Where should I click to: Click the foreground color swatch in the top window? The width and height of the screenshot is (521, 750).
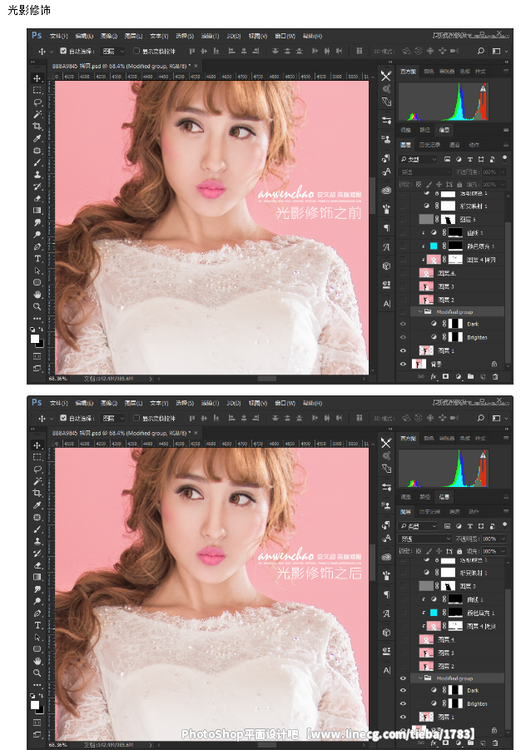point(34,339)
